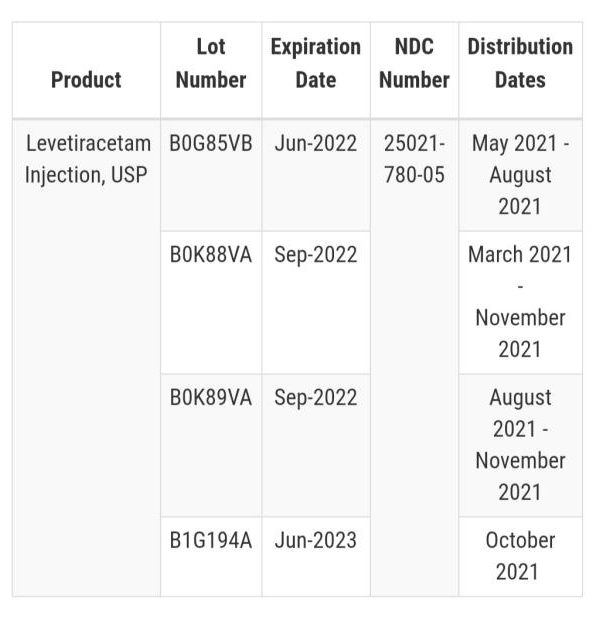Click the word Injection in product cell
Viewport: 596px width, 626px height.
click(x=65, y=175)
